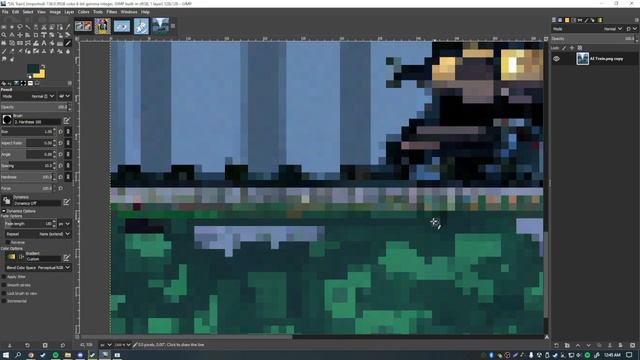Viewport: 640px width, 360px height.
Task: Toggle the lock pixels icon in Layers
Action: (x=564, y=48)
